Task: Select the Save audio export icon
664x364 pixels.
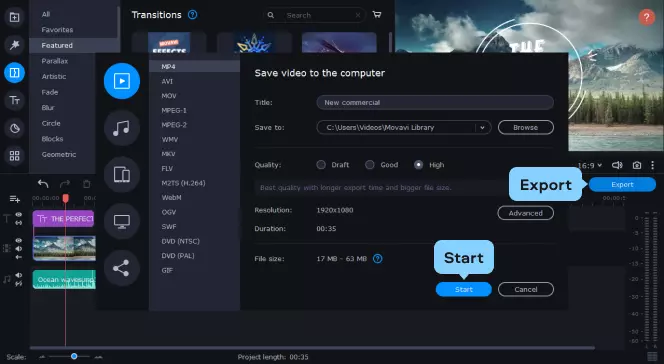Action: [x=122, y=128]
